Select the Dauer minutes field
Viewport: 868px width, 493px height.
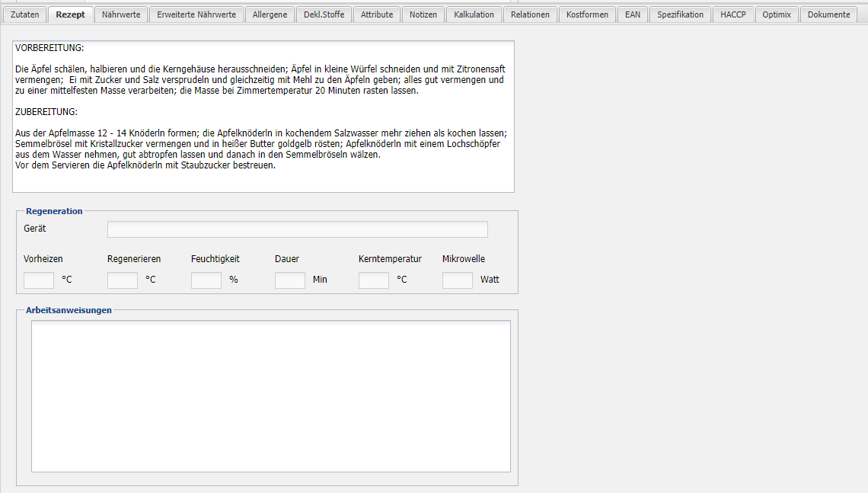coord(290,280)
